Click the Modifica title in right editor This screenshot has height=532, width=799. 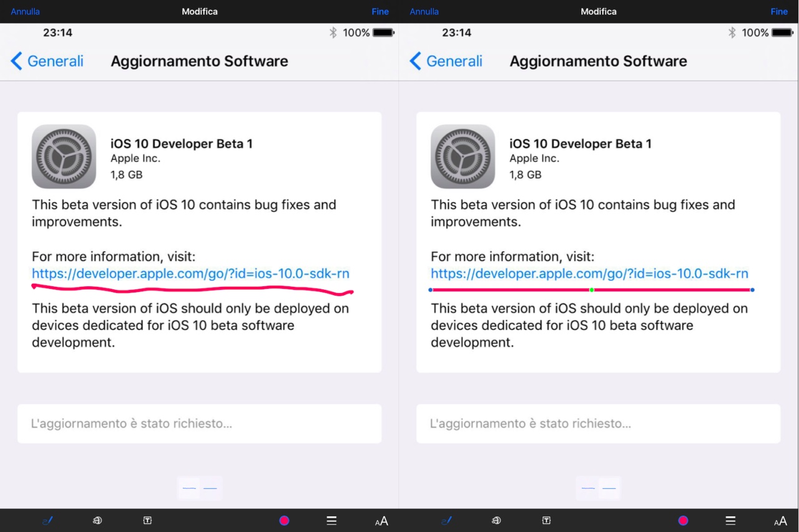pos(599,11)
